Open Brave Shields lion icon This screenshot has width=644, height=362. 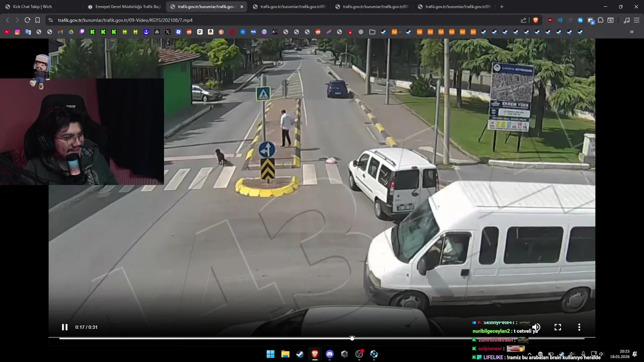[x=535, y=20]
